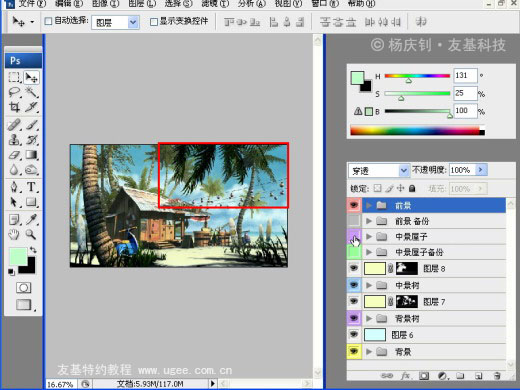
Task: Click the add layer mask icon
Action: [424, 376]
